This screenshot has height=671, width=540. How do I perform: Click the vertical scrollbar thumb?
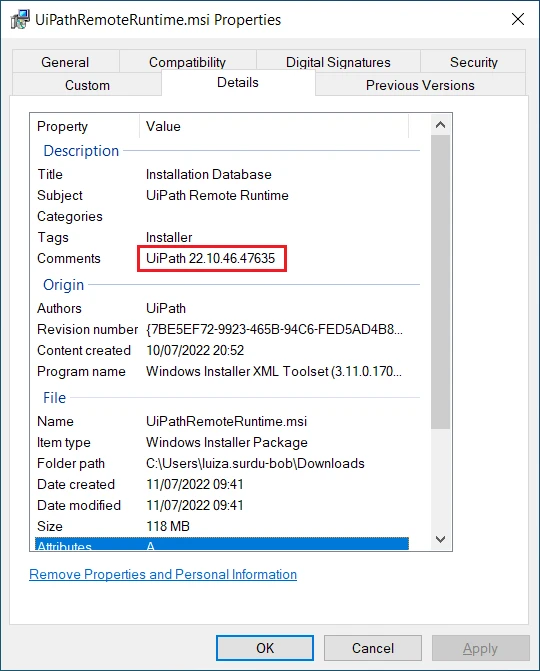coord(440,282)
